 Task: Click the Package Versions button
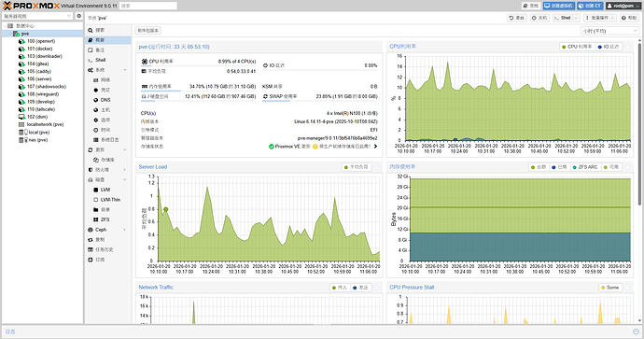pos(148,31)
